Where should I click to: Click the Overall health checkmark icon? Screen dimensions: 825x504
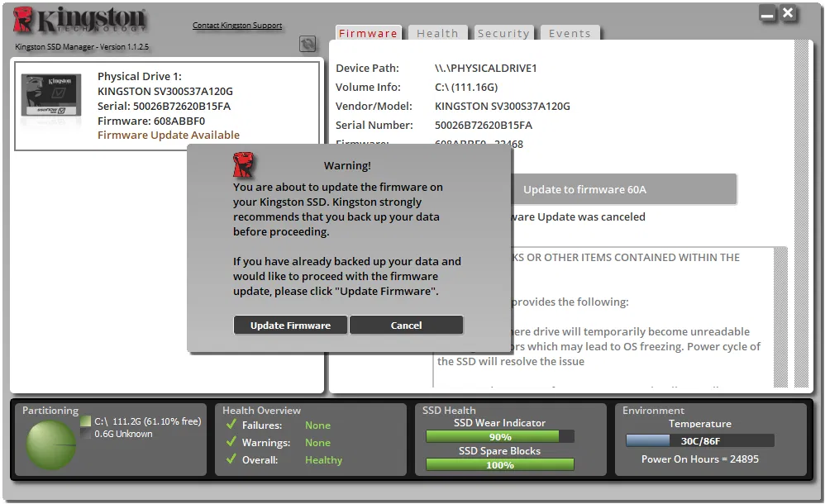click(x=231, y=459)
